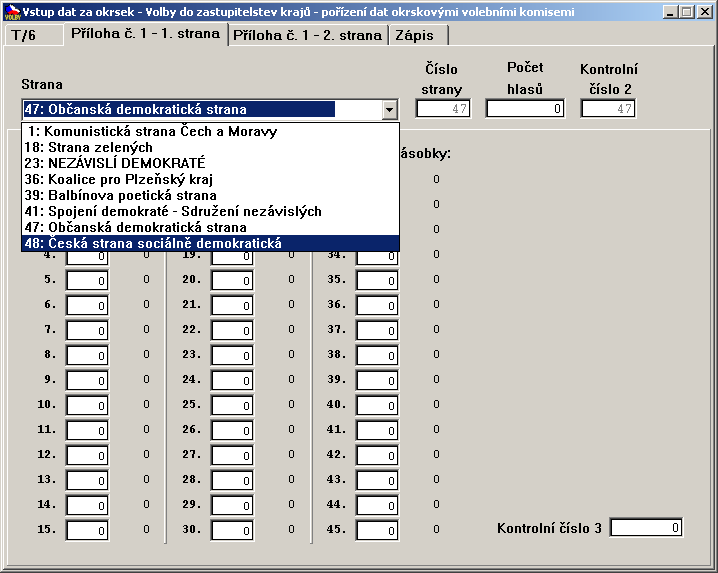
Task: Click the input field for candidate 40
Action: coord(377,405)
